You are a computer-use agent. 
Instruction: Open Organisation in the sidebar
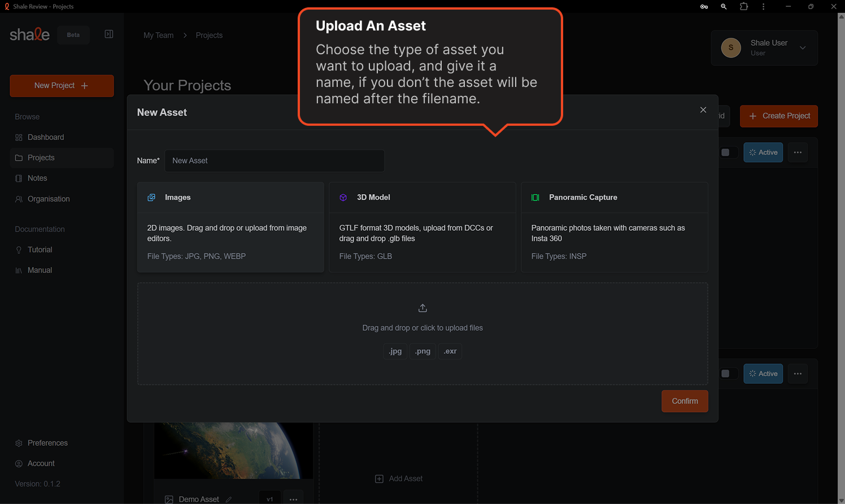click(x=62, y=199)
